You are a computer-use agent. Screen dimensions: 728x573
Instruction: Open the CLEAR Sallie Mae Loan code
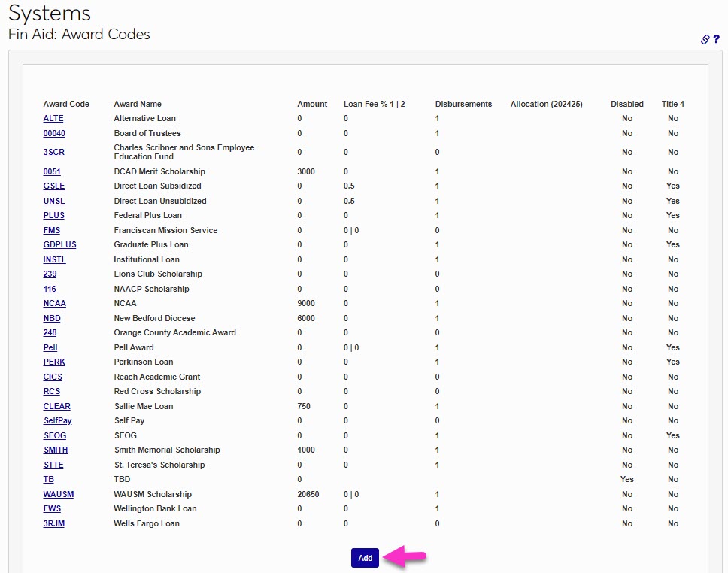click(56, 406)
